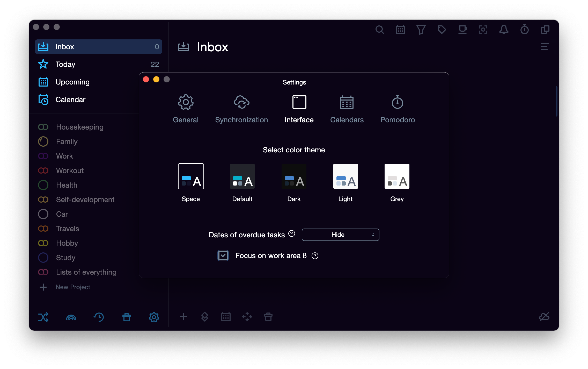Open the Today list in sidebar

[x=99, y=64]
